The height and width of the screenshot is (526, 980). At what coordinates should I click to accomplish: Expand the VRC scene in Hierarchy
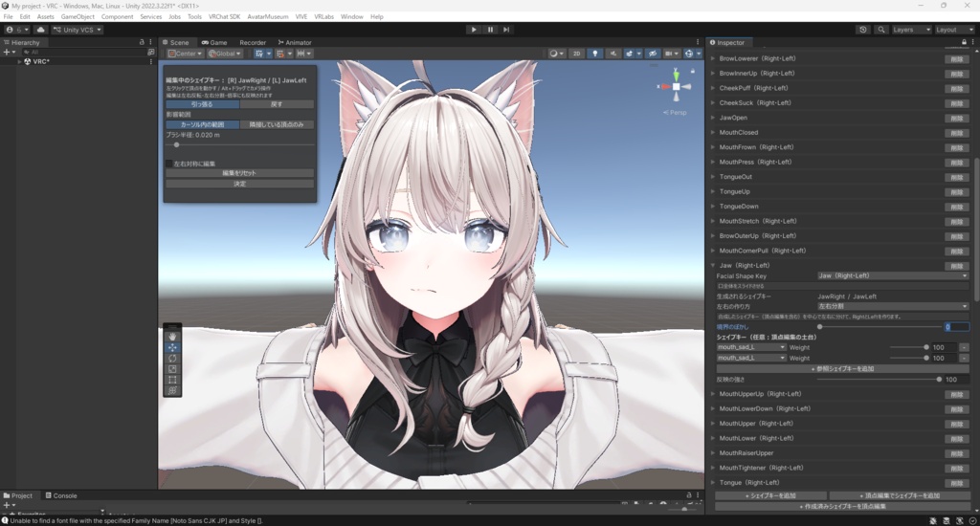(19, 62)
